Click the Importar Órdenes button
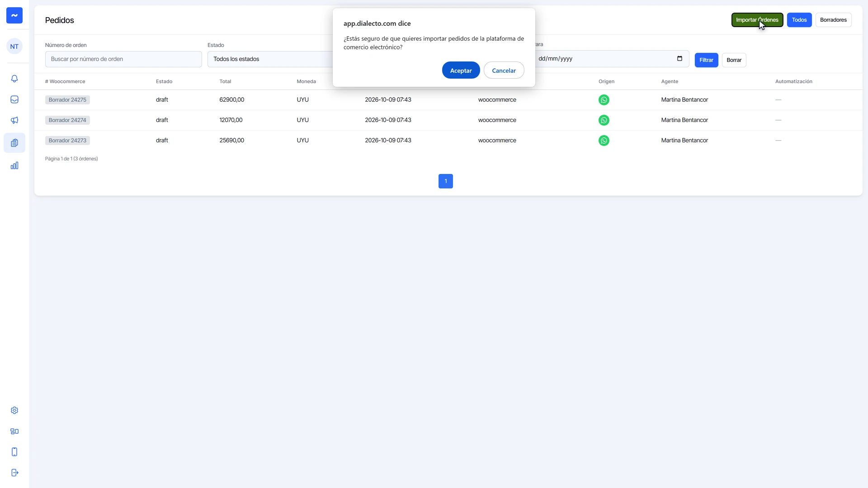This screenshot has height=488, width=868. pyautogui.click(x=757, y=20)
